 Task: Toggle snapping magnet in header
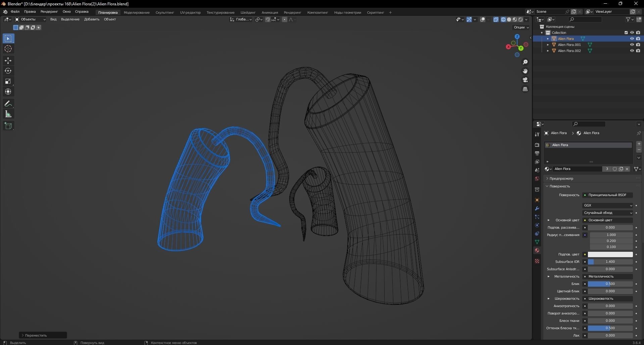point(268,19)
